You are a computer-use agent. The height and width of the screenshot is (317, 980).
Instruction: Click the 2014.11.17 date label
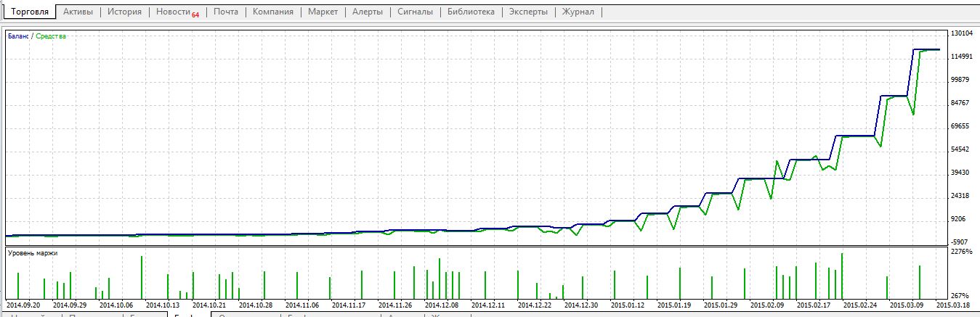click(349, 305)
